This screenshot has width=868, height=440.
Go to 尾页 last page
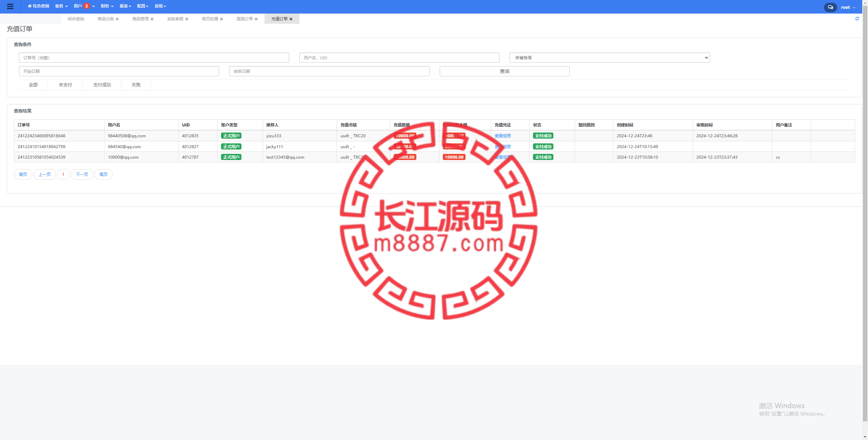pyautogui.click(x=103, y=174)
